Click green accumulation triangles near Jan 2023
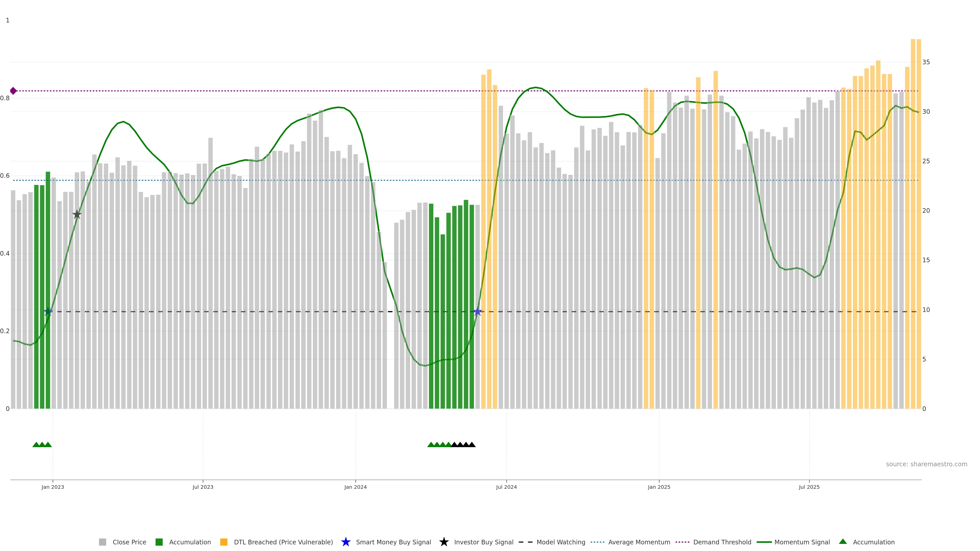 click(42, 445)
